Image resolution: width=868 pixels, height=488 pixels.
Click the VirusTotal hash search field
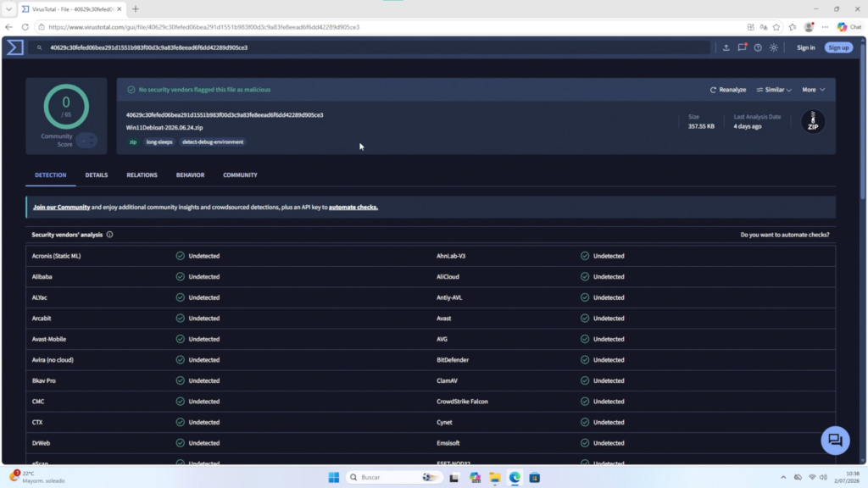coord(370,47)
